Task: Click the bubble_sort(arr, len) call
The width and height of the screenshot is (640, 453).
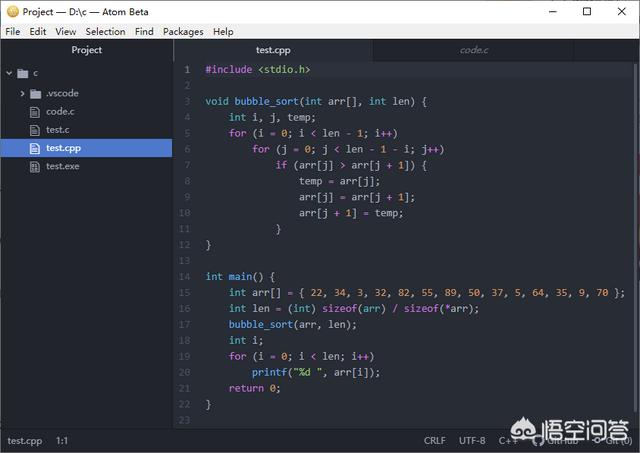Action: coord(292,324)
